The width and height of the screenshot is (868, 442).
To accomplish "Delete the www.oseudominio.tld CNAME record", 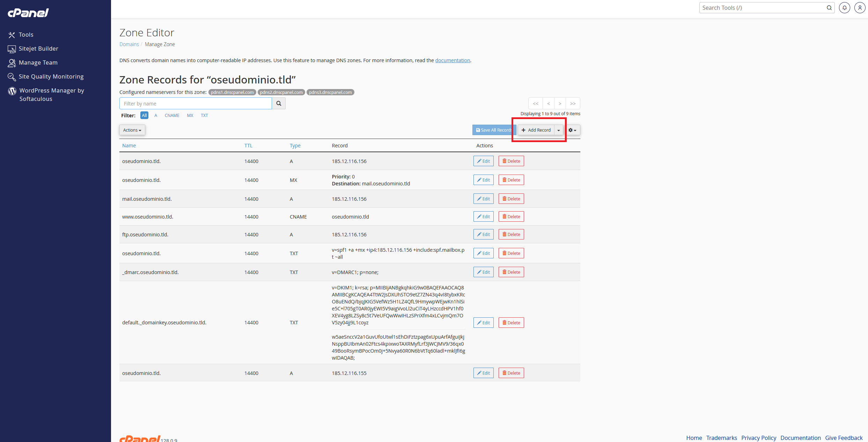I will coord(511,216).
